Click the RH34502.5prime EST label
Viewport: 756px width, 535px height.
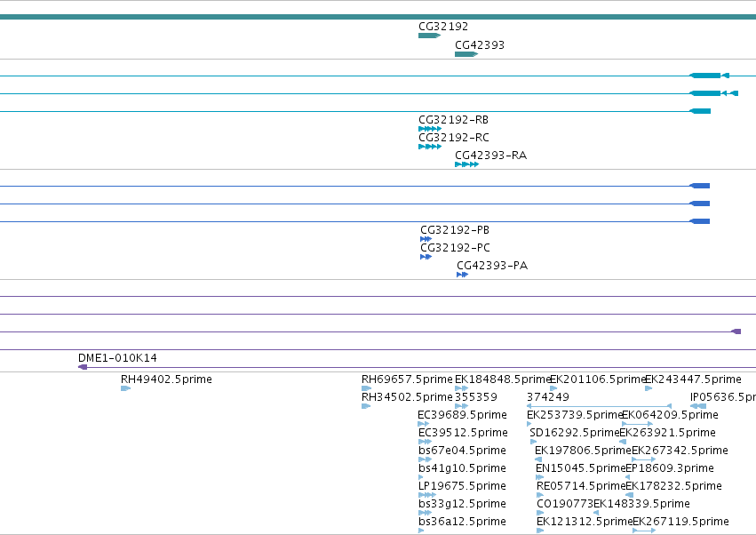click(x=407, y=397)
